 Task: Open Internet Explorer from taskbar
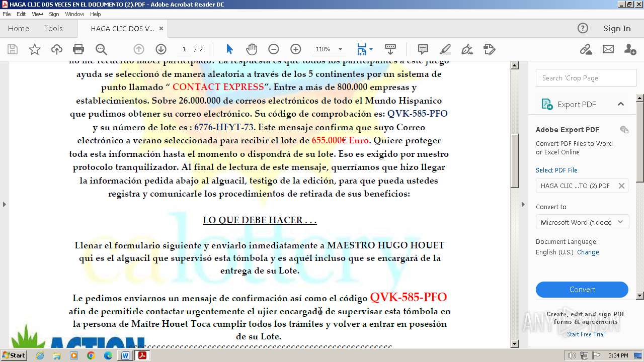pyautogui.click(x=40, y=355)
